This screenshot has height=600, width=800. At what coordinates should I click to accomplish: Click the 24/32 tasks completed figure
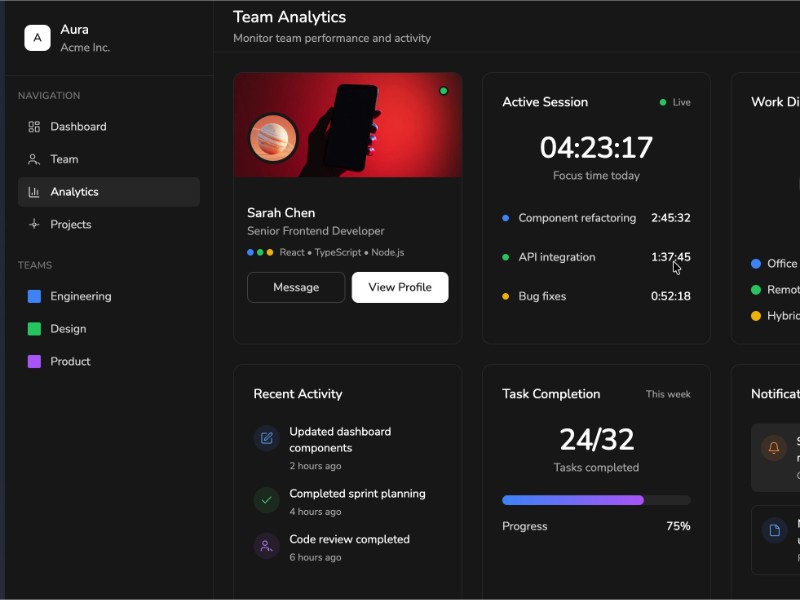click(x=596, y=439)
